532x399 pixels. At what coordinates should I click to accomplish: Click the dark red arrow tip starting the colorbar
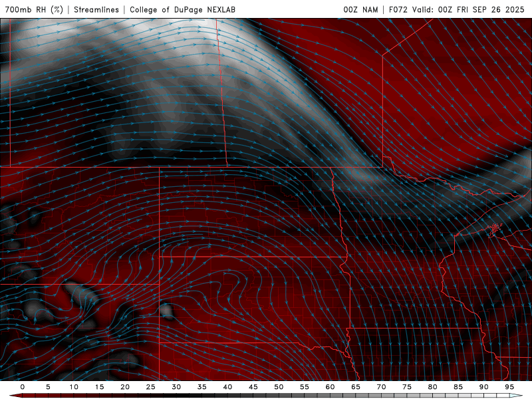point(15,396)
